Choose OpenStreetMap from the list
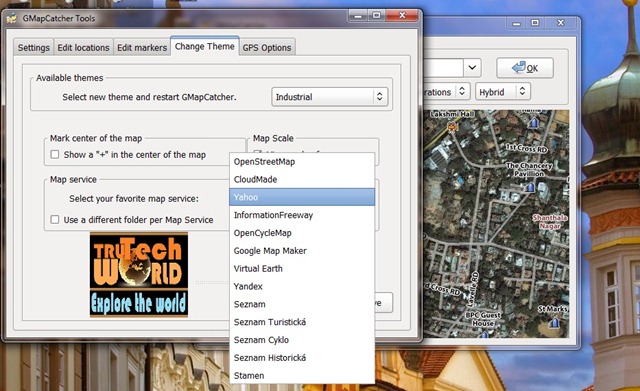The image size is (640, 391). (x=302, y=162)
